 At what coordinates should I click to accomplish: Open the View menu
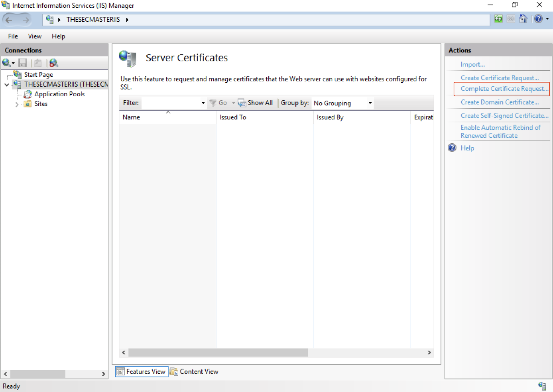tap(35, 36)
